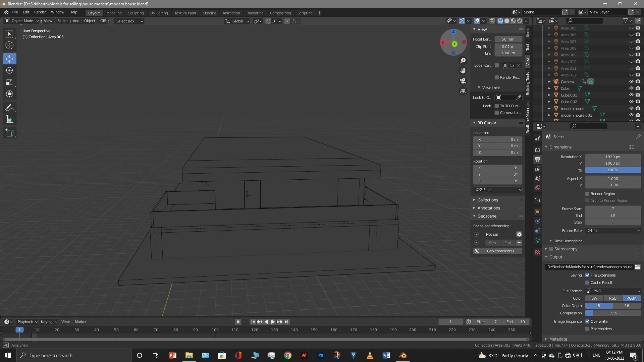Enable Lock To 3D Cursor checkbox

pyautogui.click(x=497, y=106)
